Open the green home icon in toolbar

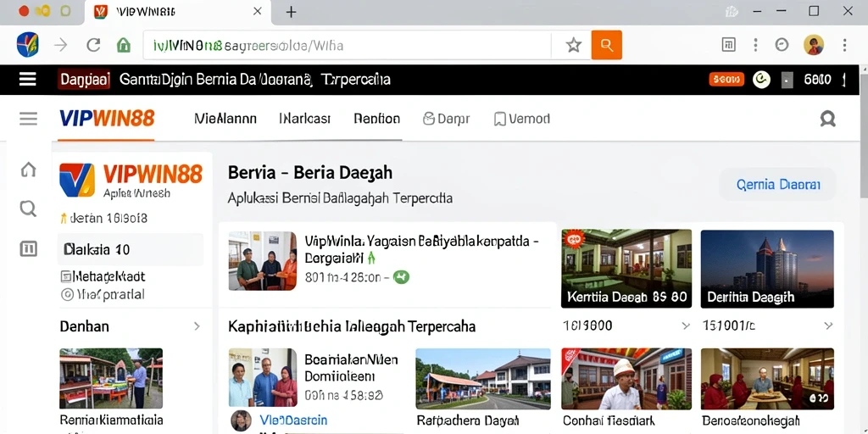pyautogui.click(x=124, y=45)
